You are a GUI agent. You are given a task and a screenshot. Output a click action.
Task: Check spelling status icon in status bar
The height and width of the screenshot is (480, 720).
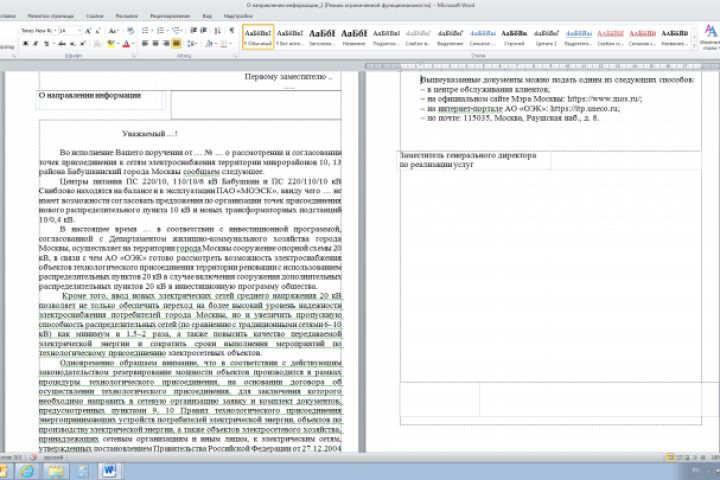(x=34, y=457)
